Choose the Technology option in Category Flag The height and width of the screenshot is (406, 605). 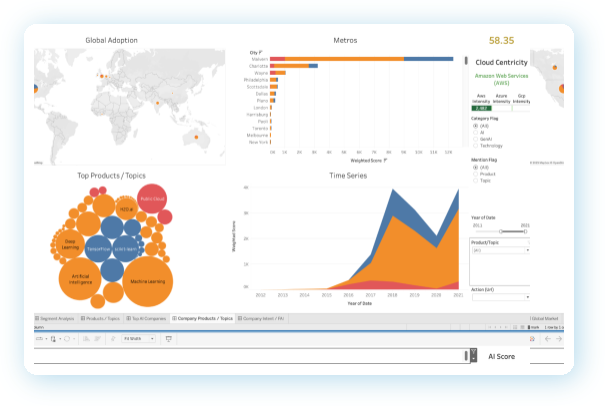click(474, 145)
